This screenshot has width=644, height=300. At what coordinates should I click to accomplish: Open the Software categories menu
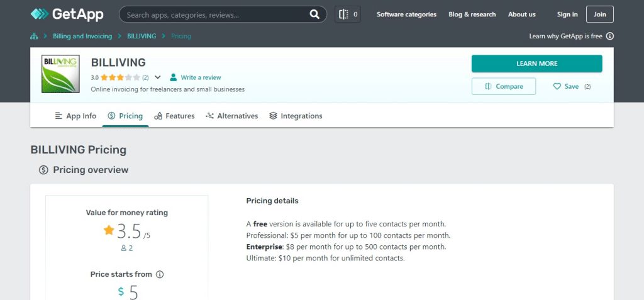(406, 14)
